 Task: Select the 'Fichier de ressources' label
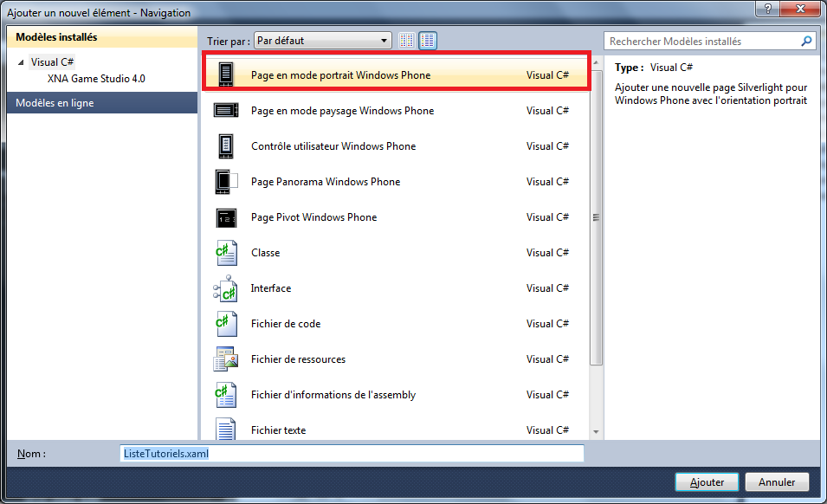click(x=298, y=359)
